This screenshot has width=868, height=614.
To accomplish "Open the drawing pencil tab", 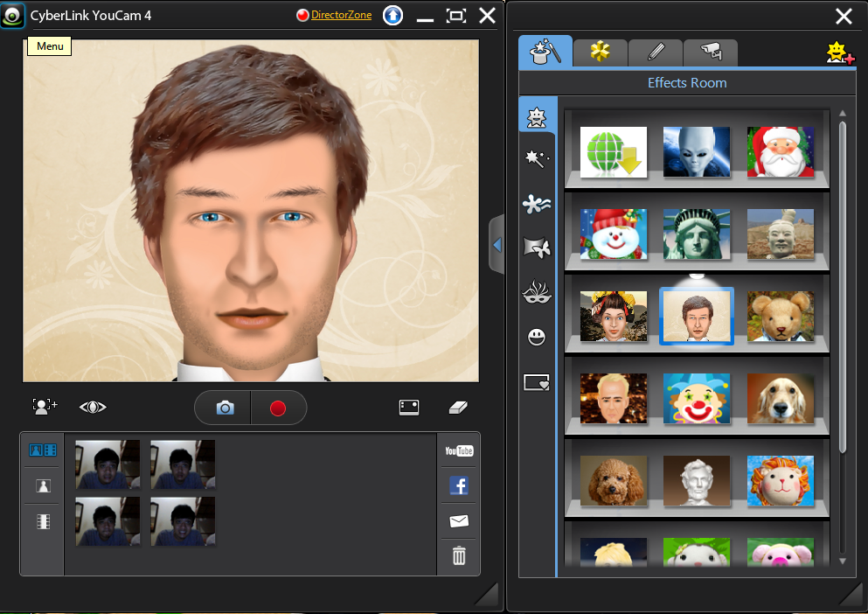I will [656, 52].
